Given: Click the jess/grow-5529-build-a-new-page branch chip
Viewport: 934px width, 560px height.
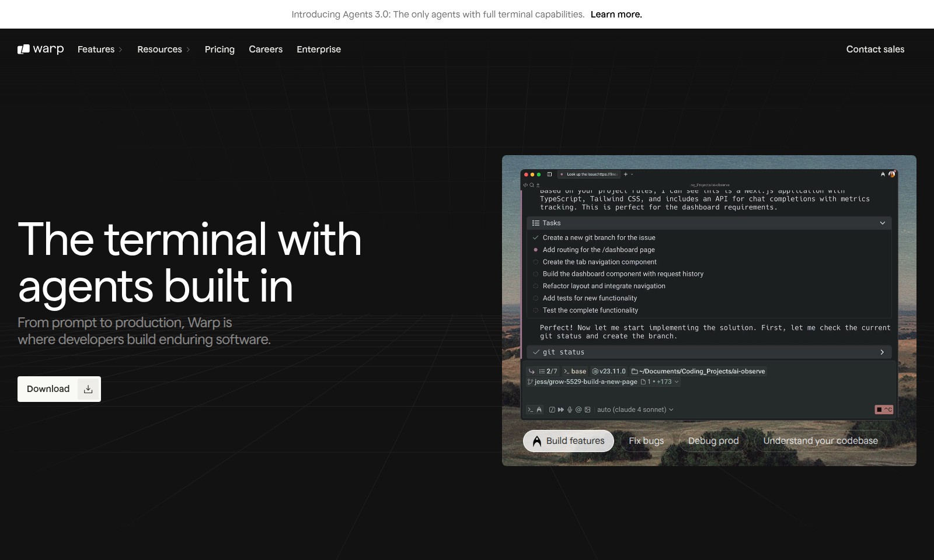Looking at the screenshot, I should coord(582,382).
